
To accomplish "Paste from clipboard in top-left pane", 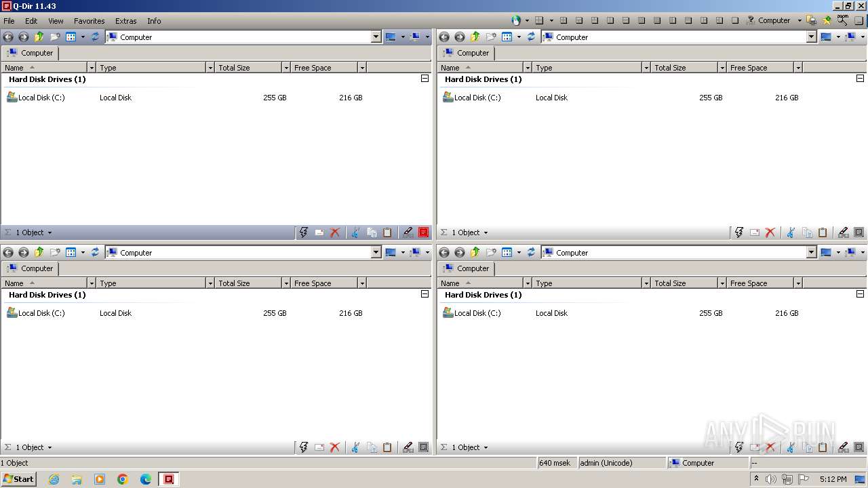I will click(x=387, y=232).
